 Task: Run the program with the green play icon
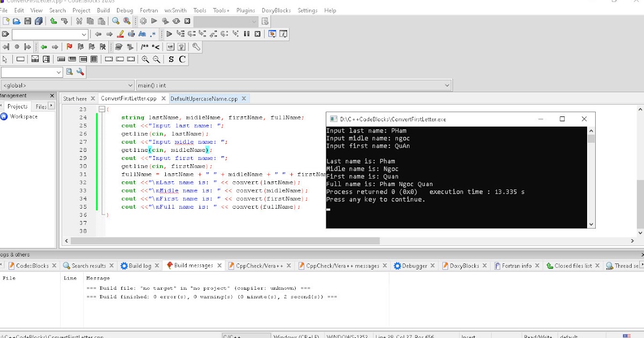pos(154,21)
